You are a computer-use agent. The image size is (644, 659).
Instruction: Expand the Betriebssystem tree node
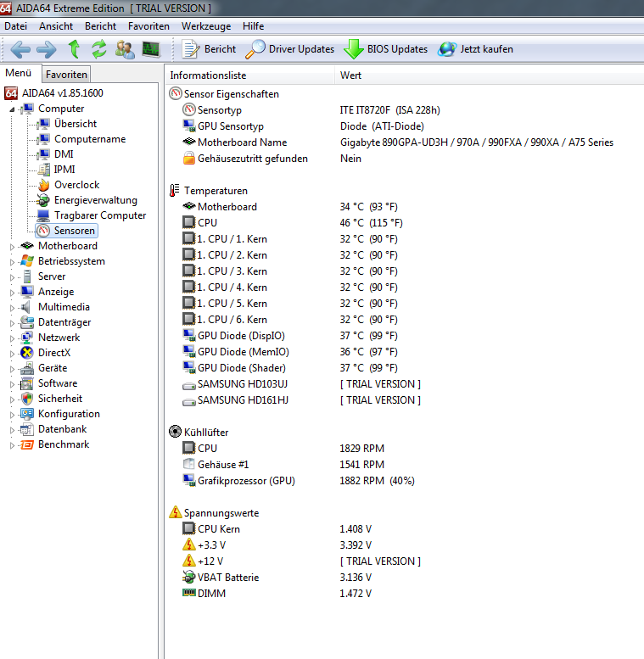[x=12, y=262]
